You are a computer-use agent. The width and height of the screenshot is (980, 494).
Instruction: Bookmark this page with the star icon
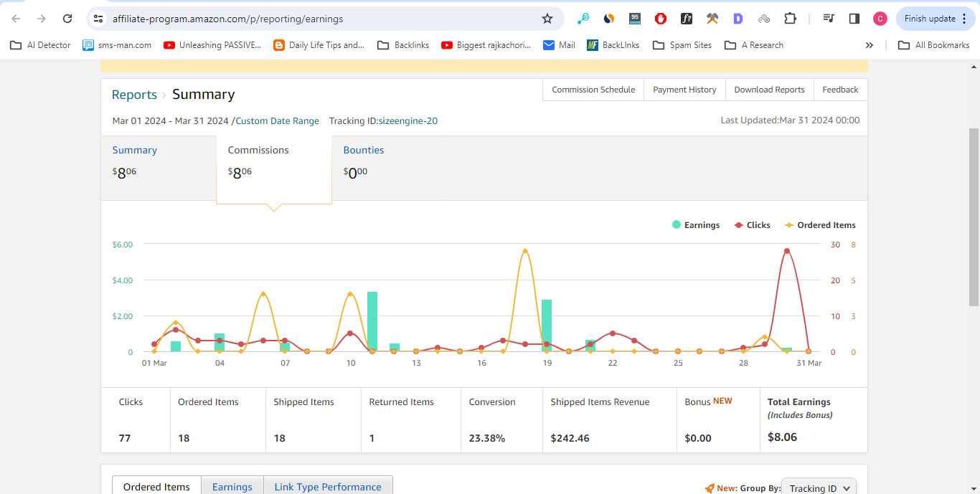click(547, 19)
